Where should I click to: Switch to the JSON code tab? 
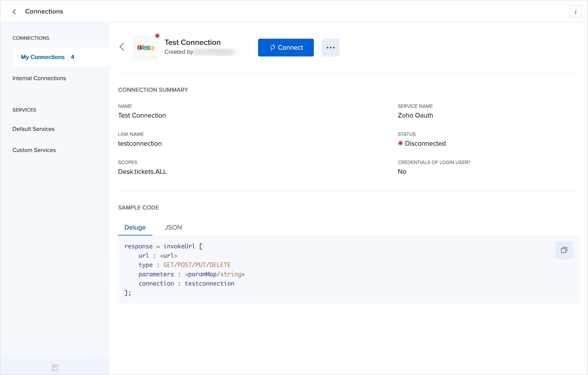click(x=173, y=227)
